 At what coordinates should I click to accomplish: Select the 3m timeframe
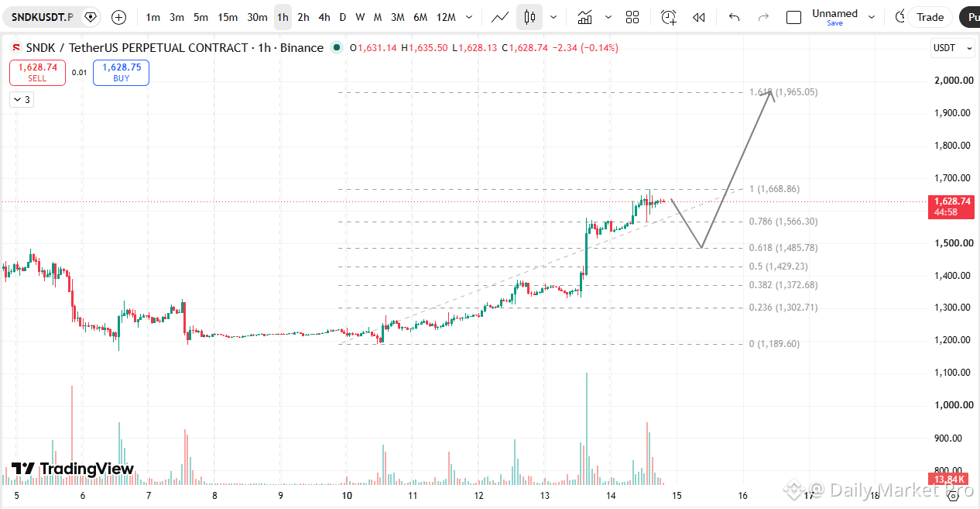(x=177, y=17)
